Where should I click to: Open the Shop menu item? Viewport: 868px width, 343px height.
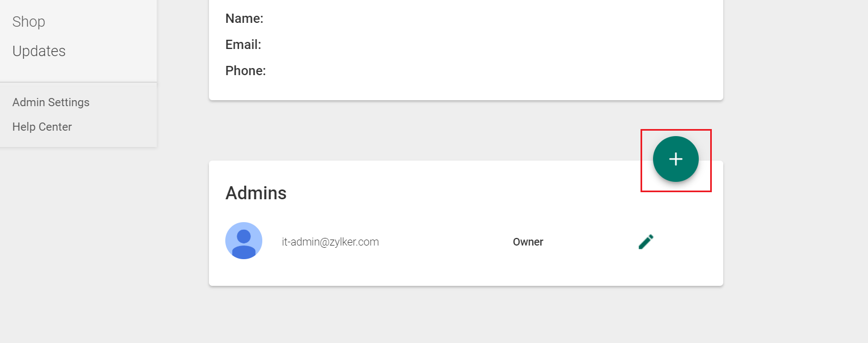pyautogui.click(x=29, y=22)
